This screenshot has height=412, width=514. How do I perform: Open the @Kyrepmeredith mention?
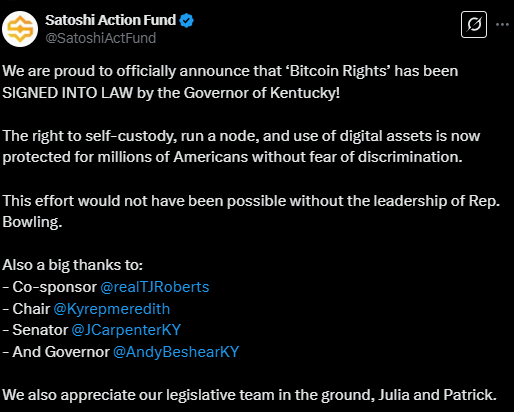coord(112,309)
